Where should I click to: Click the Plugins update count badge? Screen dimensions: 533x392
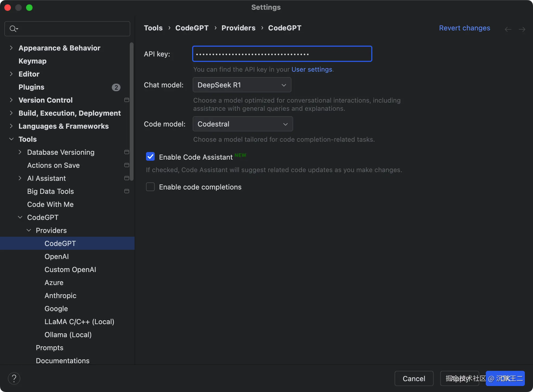pyautogui.click(x=116, y=87)
